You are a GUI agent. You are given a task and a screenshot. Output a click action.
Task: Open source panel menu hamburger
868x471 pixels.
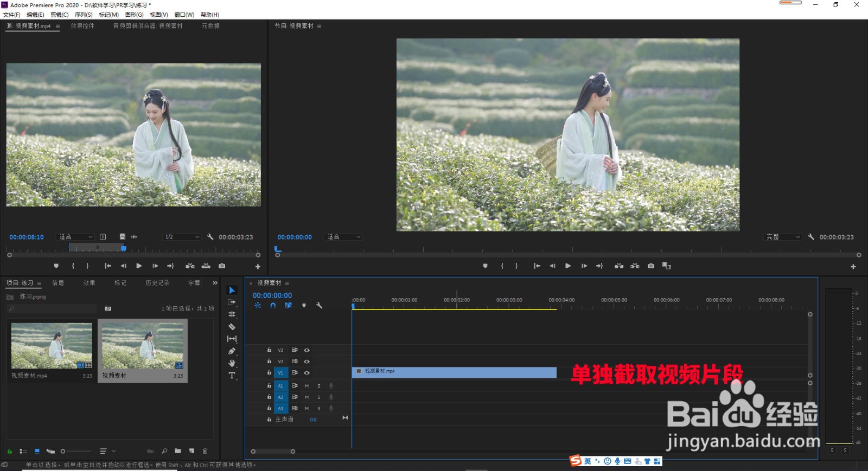tap(58, 26)
